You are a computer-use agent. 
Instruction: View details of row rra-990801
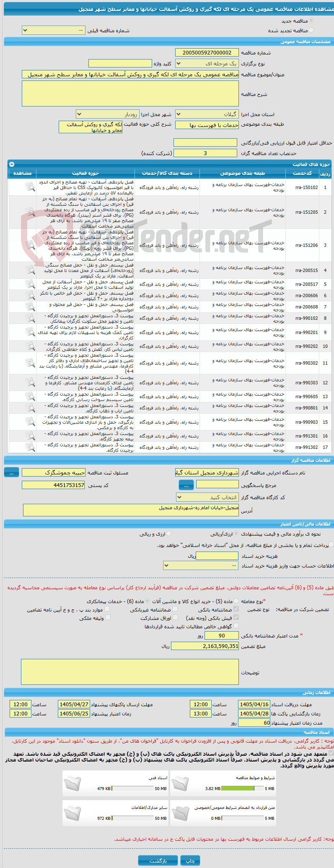coord(30,407)
